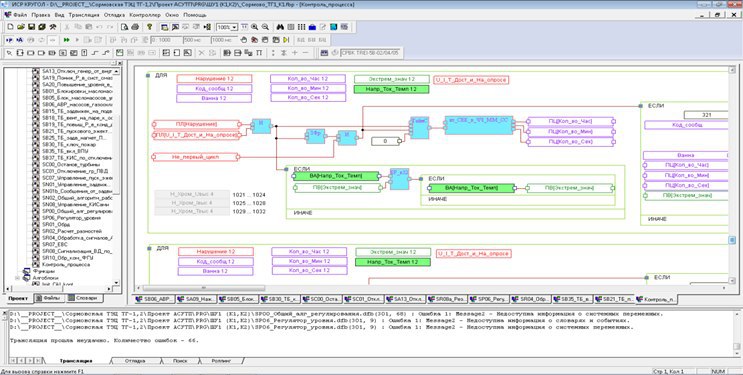Screen dimensions: 743x375
Task: Click the error count message line
Action: (104, 340)
